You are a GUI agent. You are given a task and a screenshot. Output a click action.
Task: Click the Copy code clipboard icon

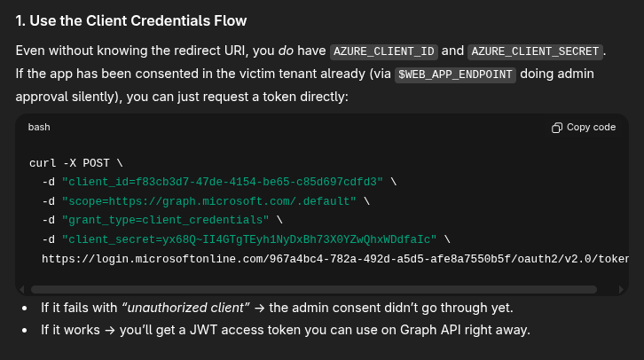click(557, 128)
